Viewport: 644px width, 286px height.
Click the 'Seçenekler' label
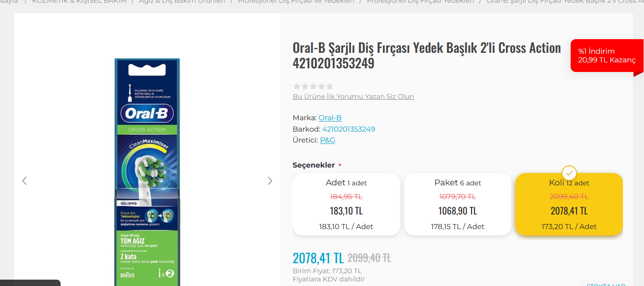pos(314,165)
